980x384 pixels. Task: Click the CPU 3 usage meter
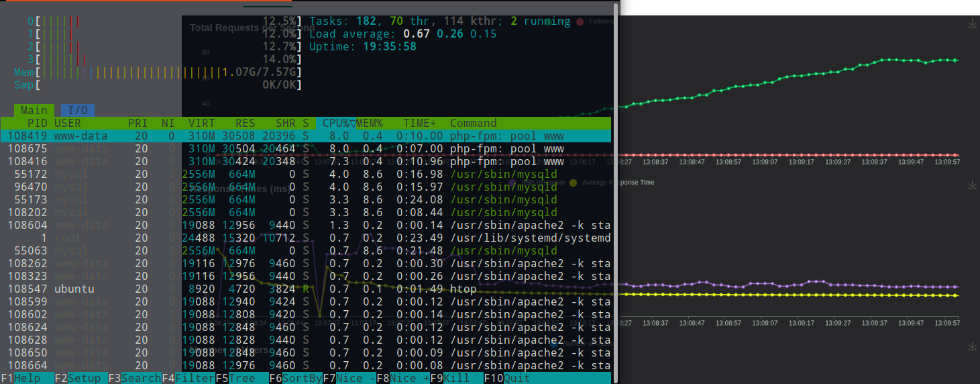pyautogui.click(x=164, y=60)
